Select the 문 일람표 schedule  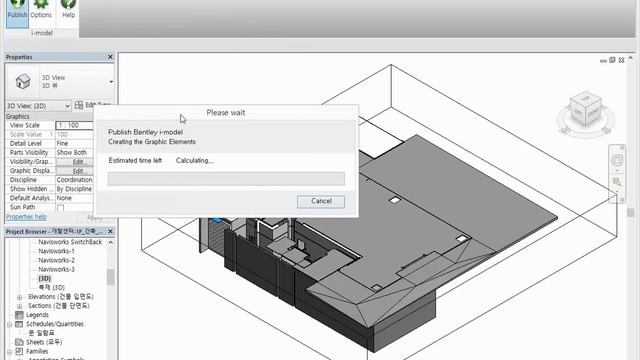tap(41, 333)
